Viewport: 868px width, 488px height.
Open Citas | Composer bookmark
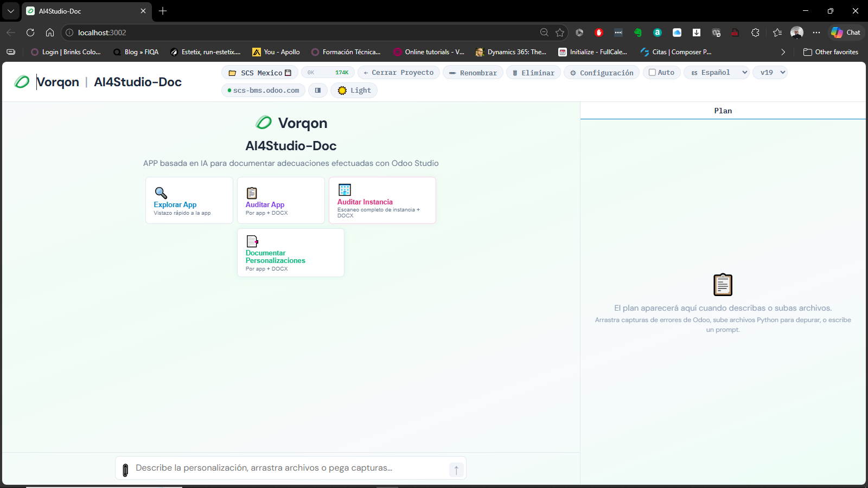tap(676, 52)
